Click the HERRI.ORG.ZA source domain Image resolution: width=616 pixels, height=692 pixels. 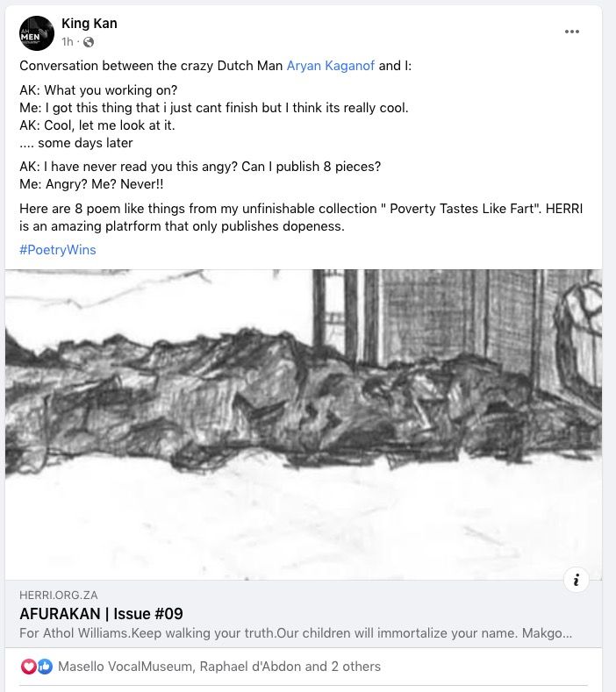(x=58, y=595)
